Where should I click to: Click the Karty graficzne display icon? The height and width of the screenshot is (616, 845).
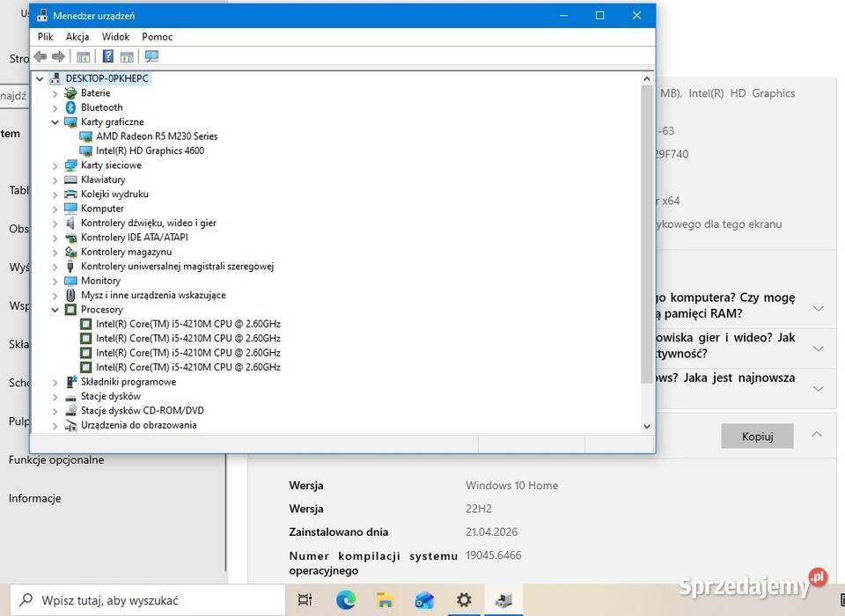70,121
